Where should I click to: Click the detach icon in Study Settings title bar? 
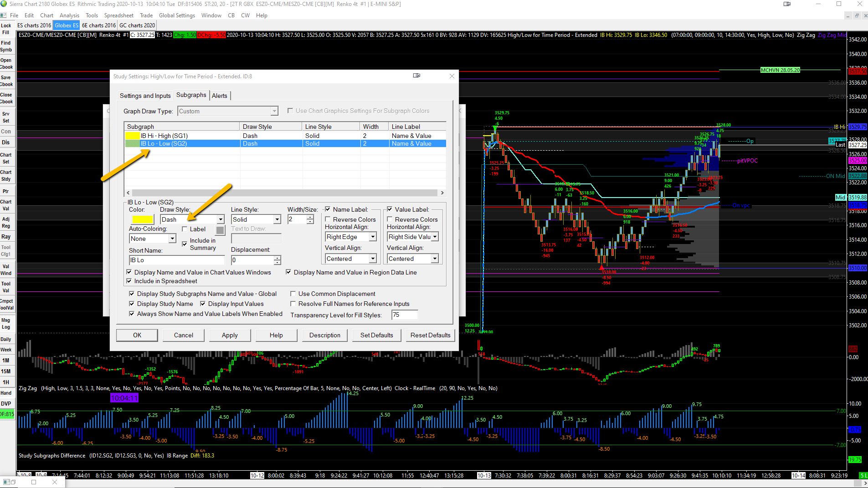coord(416,76)
